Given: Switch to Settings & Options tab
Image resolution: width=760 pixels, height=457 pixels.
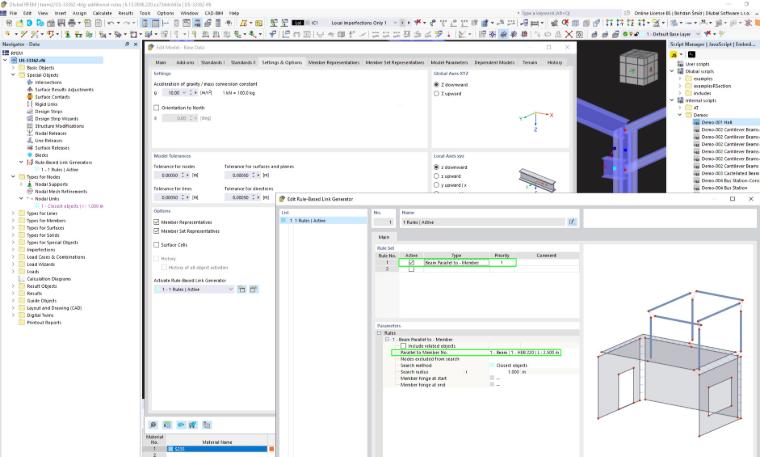Looking at the screenshot, I should pyautogui.click(x=282, y=63).
